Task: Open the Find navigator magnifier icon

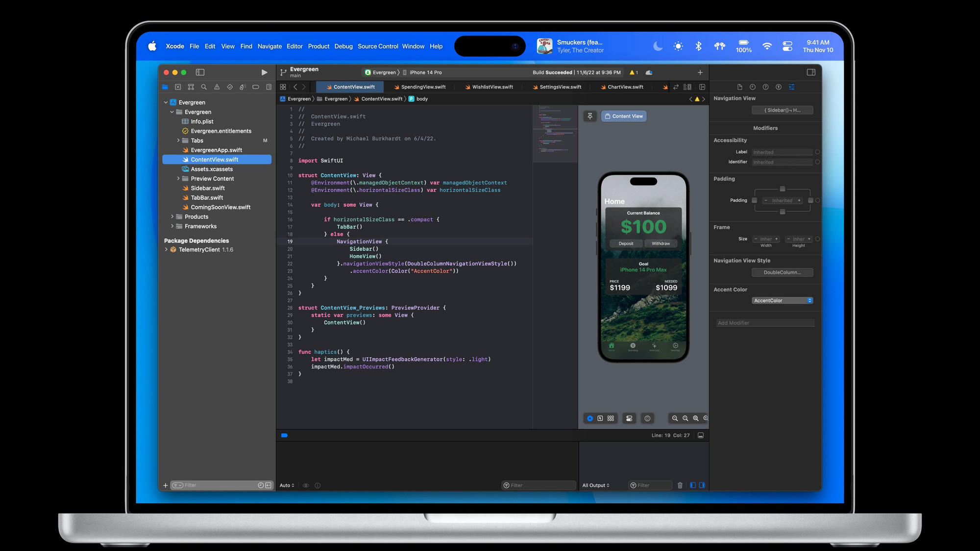Action: click(204, 87)
